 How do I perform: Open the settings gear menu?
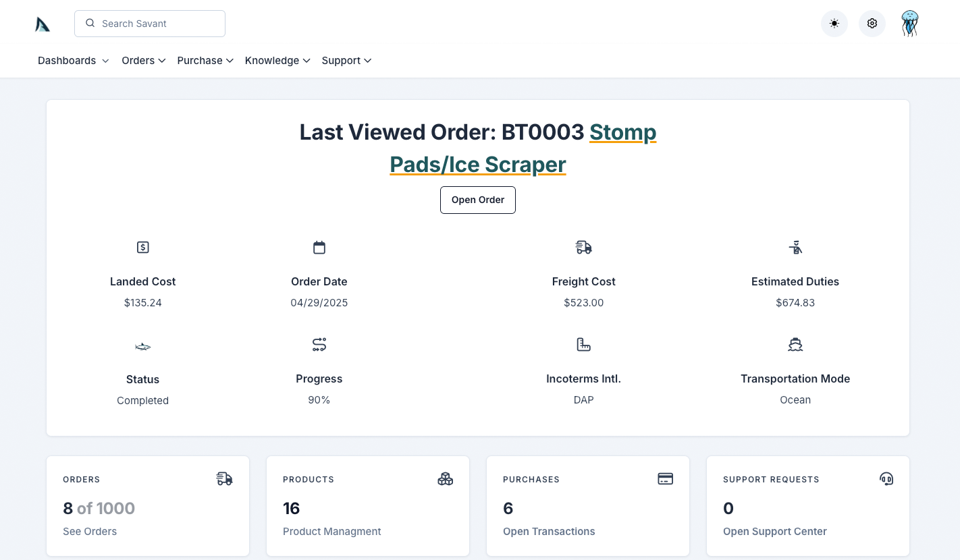(872, 23)
